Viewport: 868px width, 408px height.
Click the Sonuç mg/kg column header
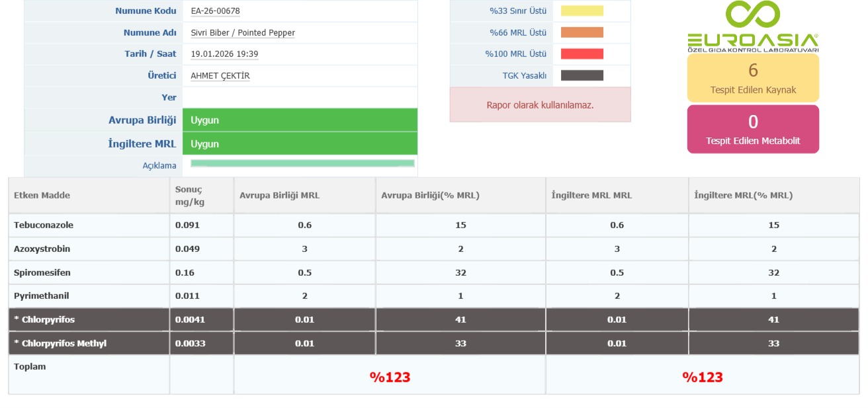click(189, 195)
